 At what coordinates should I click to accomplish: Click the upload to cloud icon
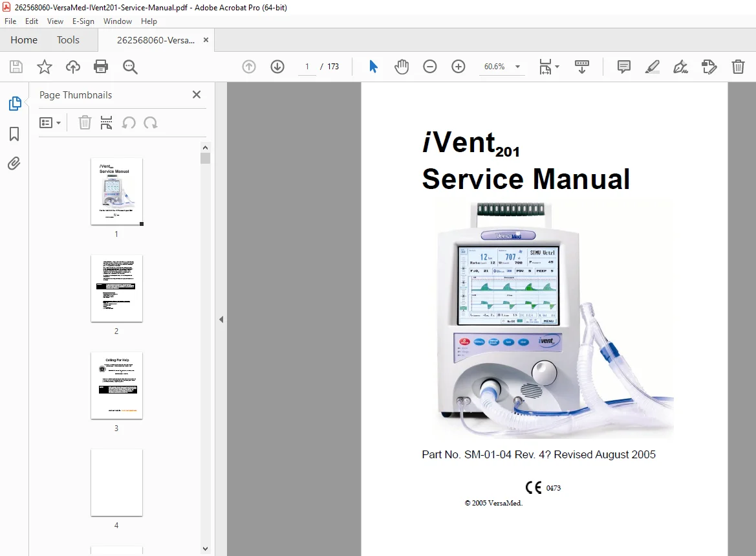coord(73,67)
